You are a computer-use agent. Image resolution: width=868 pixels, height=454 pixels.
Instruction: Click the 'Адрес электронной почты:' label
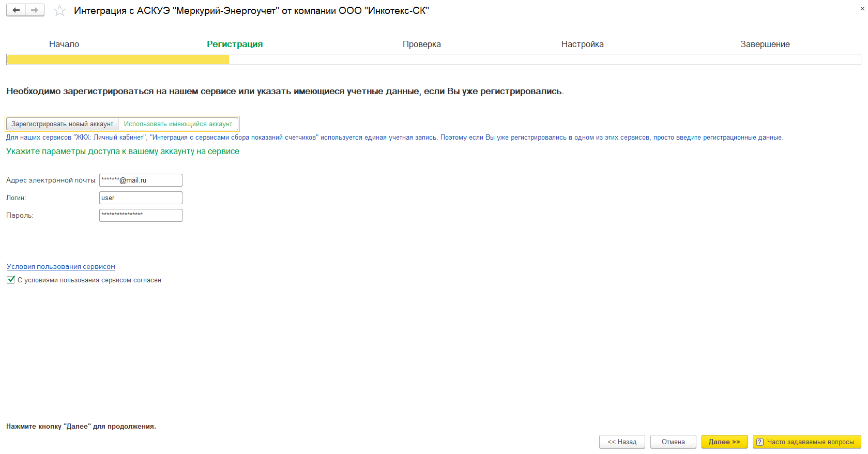point(51,180)
